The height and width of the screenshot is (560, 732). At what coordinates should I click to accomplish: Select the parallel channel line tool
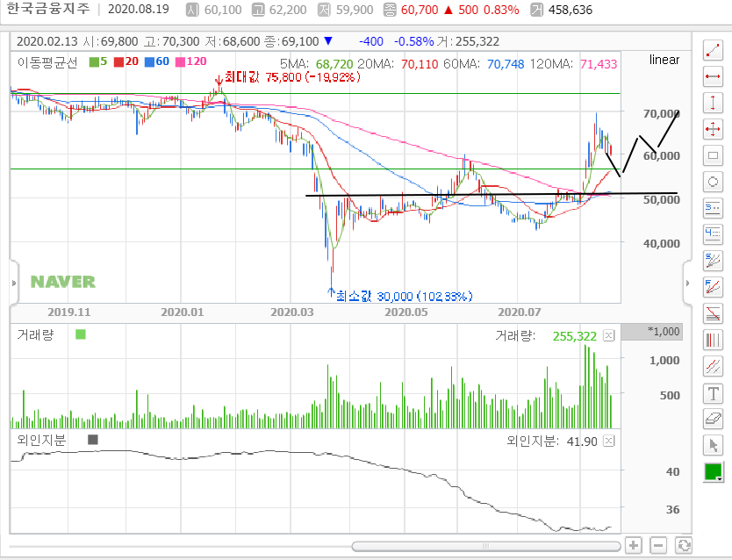713,366
